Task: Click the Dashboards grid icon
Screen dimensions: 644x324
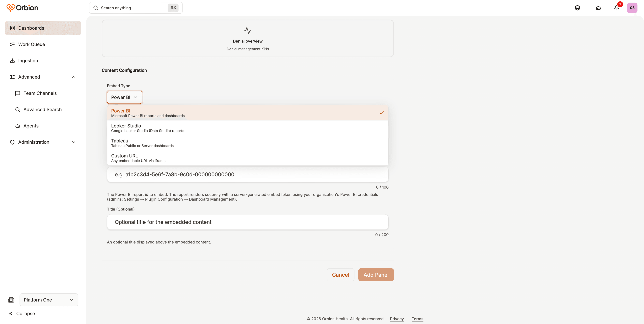Action: pos(12,28)
